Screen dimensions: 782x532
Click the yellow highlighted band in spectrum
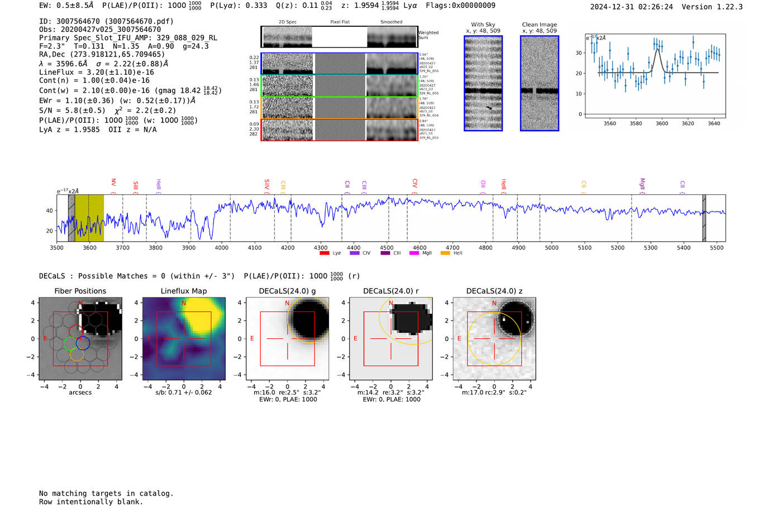(89, 218)
